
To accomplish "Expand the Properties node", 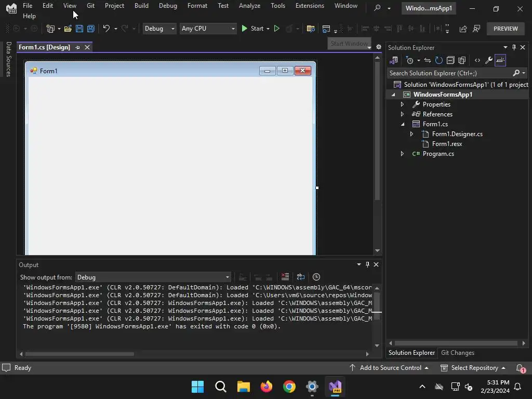I will tap(403, 104).
